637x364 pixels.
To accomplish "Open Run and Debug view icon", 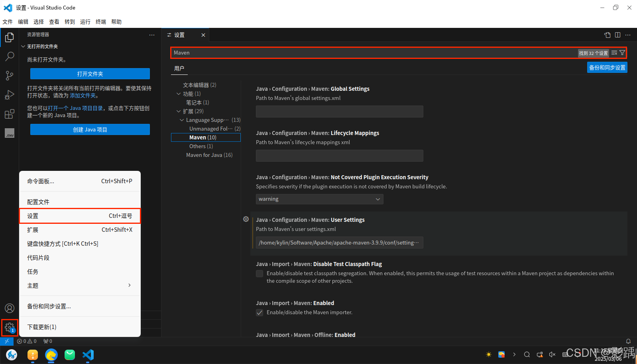I will pyautogui.click(x=10, y=95).
